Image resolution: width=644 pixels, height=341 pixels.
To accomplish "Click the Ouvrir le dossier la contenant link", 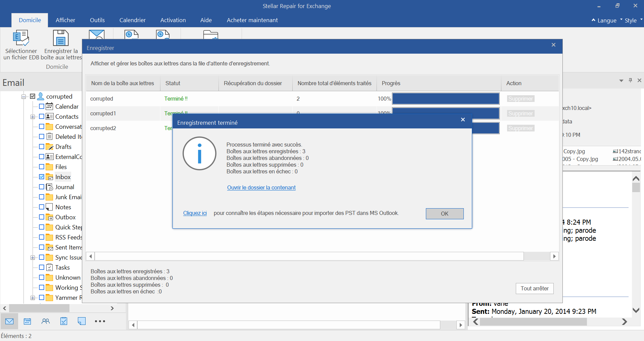I will coord(261,187).
